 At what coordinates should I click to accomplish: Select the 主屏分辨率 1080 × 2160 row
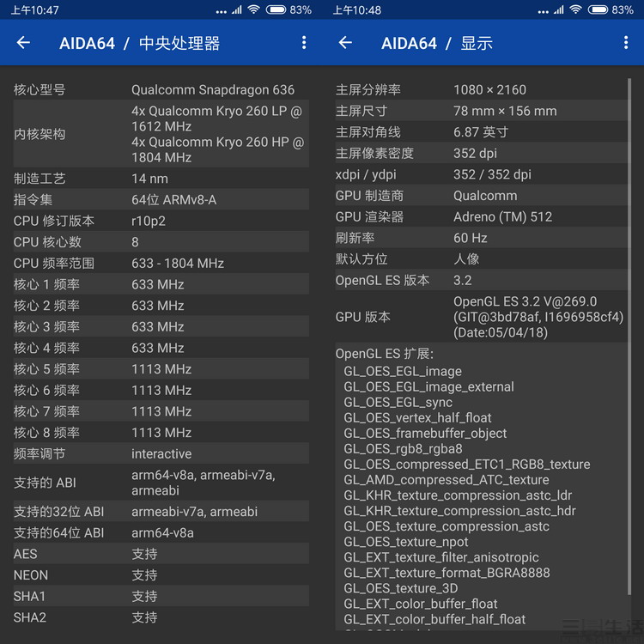tap(479, 89)
